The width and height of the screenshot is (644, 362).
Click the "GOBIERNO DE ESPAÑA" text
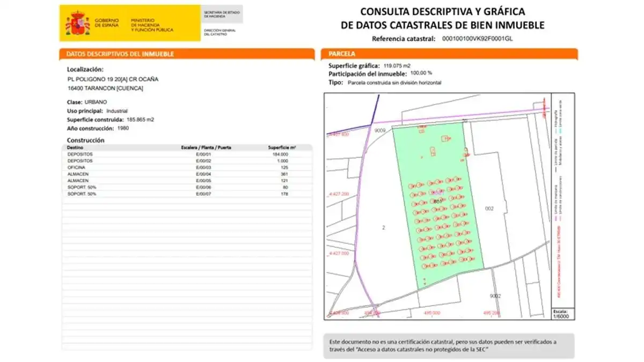pyautogui.click(x=108, y=23)
